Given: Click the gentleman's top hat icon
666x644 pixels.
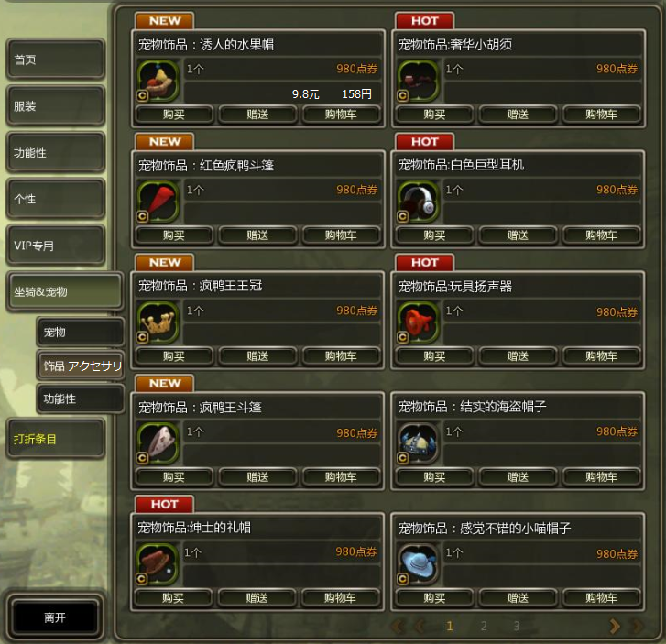Looking at the screenshot, I should coord(158,564).
